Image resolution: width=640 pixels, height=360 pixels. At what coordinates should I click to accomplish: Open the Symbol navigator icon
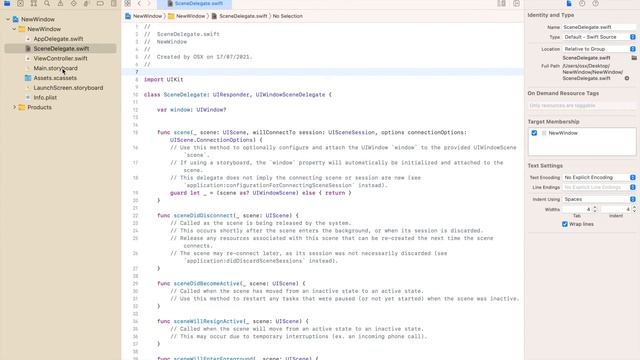click(34, 3)
